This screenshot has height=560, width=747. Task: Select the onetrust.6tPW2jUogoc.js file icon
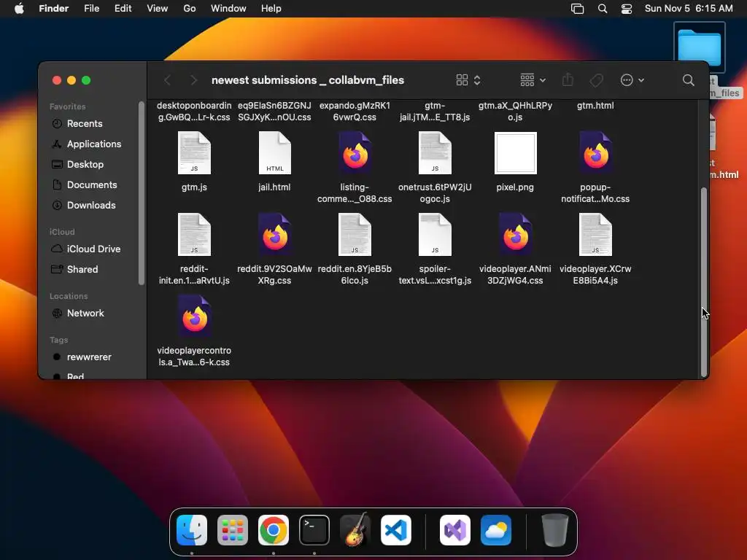point(435,153)
